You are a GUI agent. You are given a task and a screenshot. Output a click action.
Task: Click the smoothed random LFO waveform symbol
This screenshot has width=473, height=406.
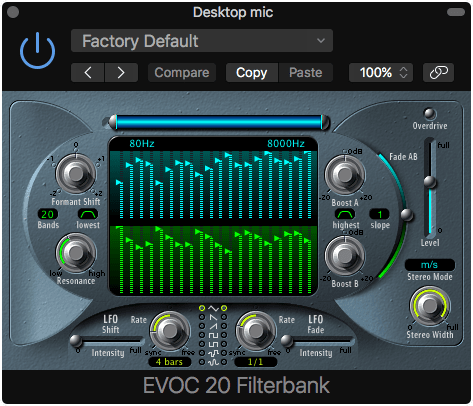213,362
